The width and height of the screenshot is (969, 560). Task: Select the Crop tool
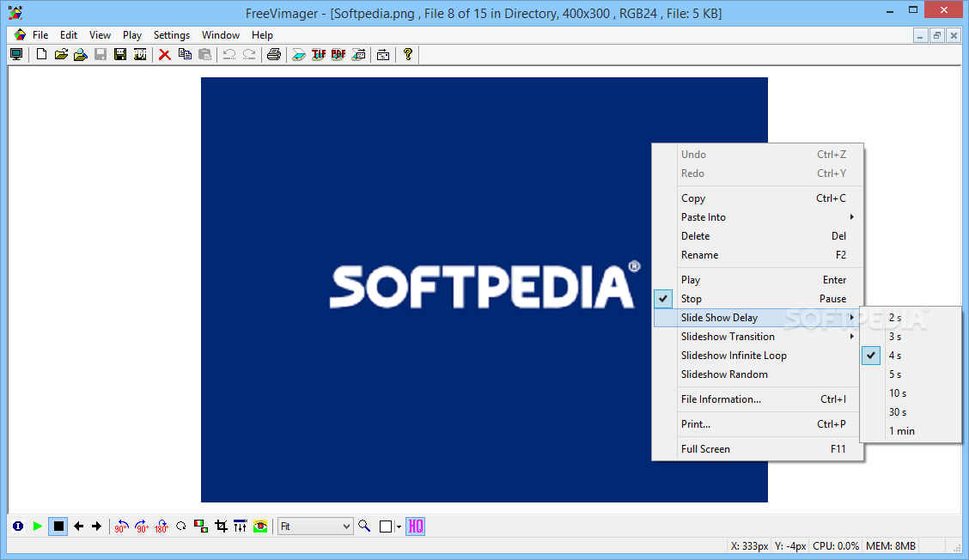[x=221, y=526]
